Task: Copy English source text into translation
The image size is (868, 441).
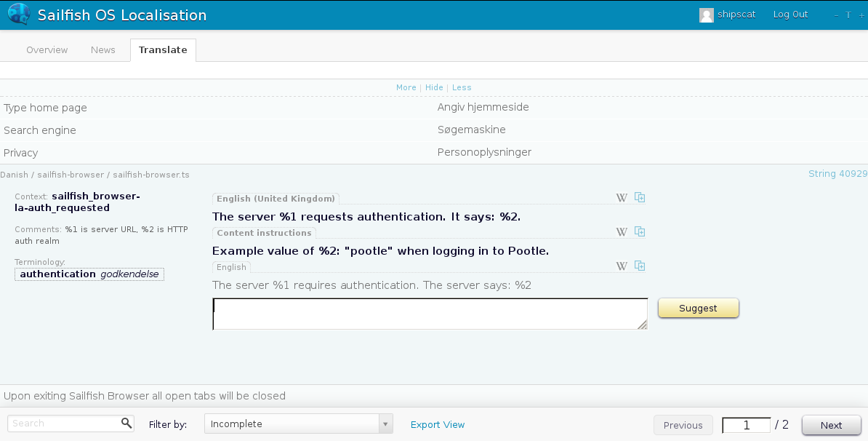Action: coord(640,266)
